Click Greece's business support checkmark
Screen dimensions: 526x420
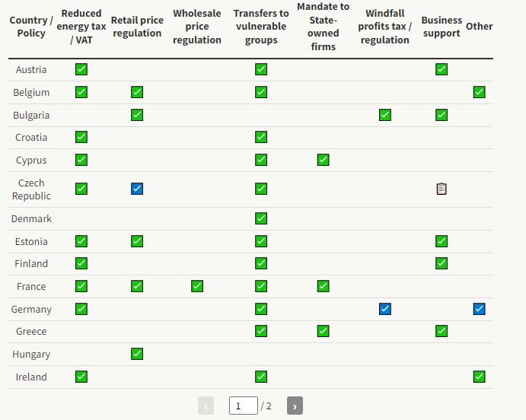pyautogui.click(x=442, y=331)
